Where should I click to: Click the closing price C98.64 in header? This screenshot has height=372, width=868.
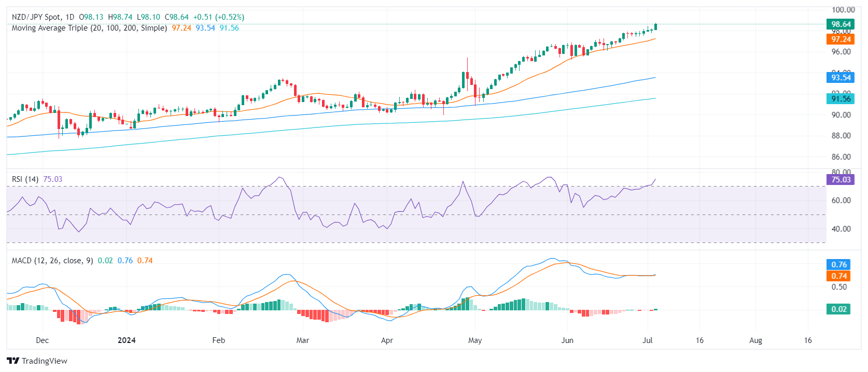click(177, 17)
